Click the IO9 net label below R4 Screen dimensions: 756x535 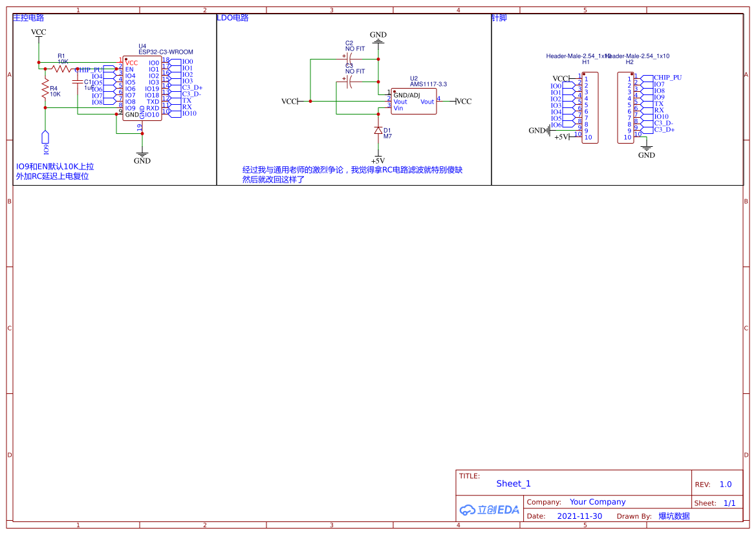pos(44,136)
